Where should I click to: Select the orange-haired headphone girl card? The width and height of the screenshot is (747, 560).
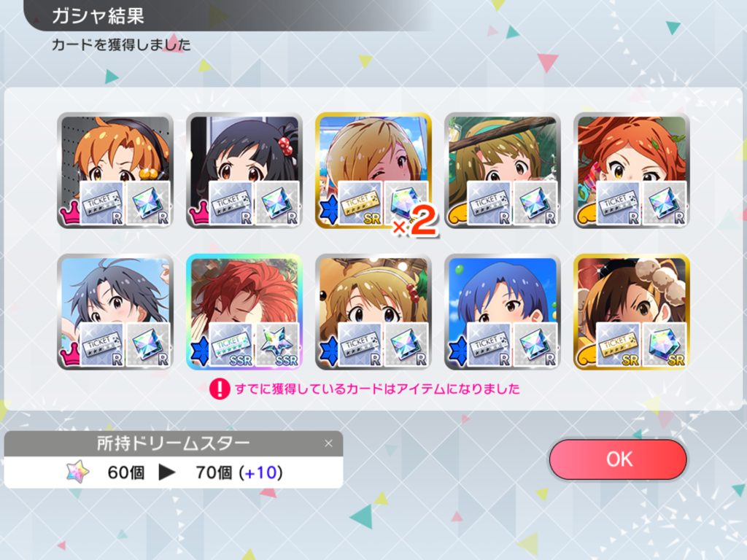[115, 171]
